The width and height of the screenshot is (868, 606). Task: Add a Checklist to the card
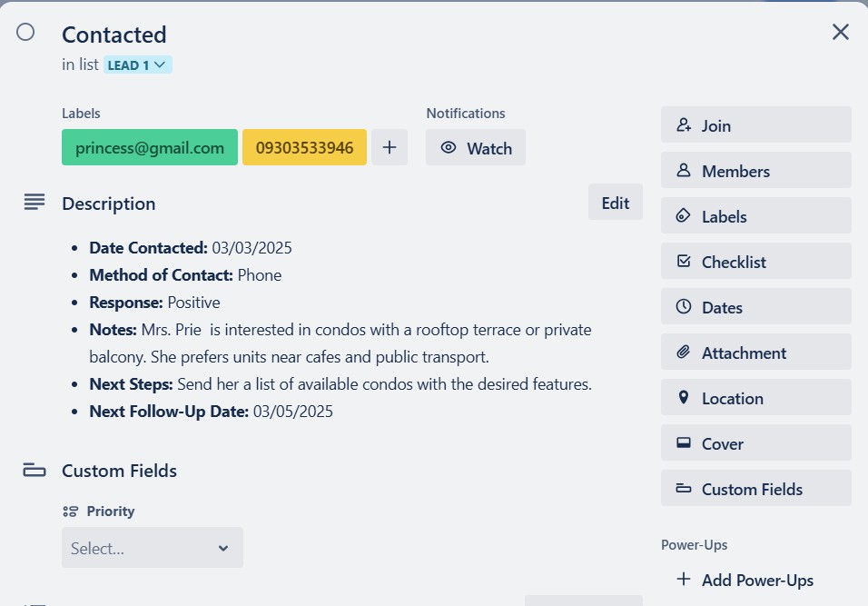[755, 262]
